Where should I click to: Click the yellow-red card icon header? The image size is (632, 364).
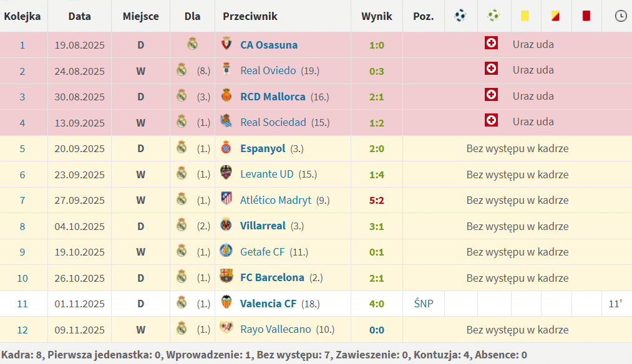pyautogui.click(x=555, y=16)
